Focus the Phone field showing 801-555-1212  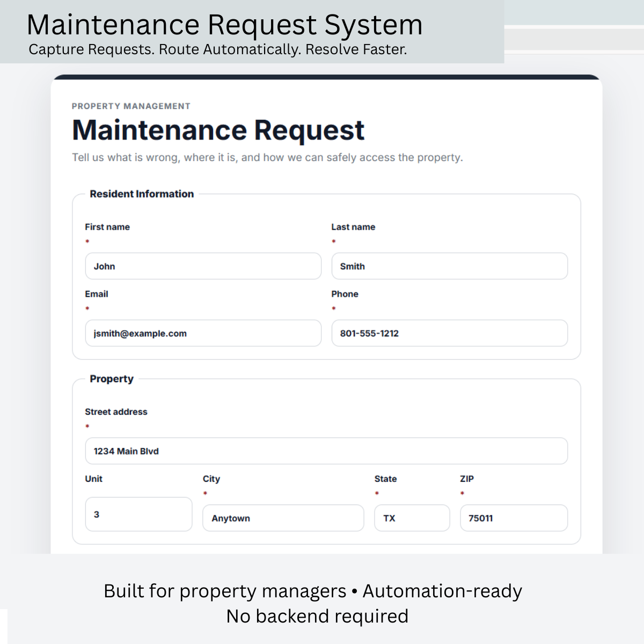click(449, 333)
